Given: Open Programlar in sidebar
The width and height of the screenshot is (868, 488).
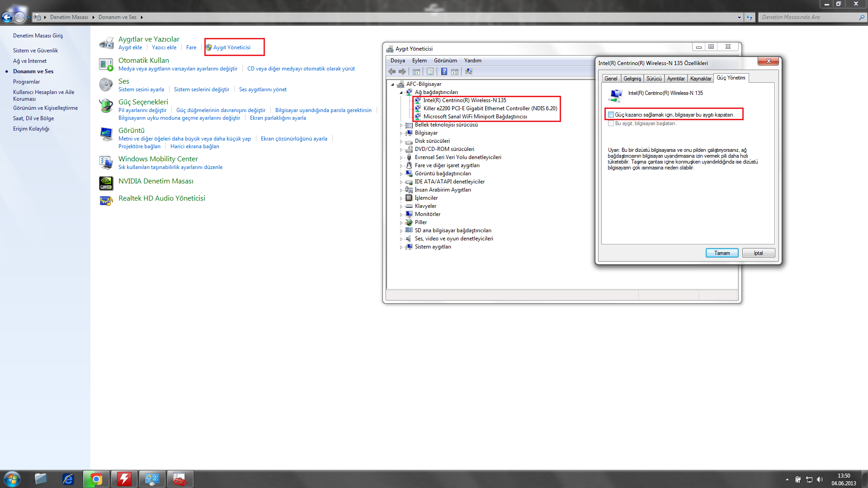Looking at the screenshot, I should click(x=26, y=82).
